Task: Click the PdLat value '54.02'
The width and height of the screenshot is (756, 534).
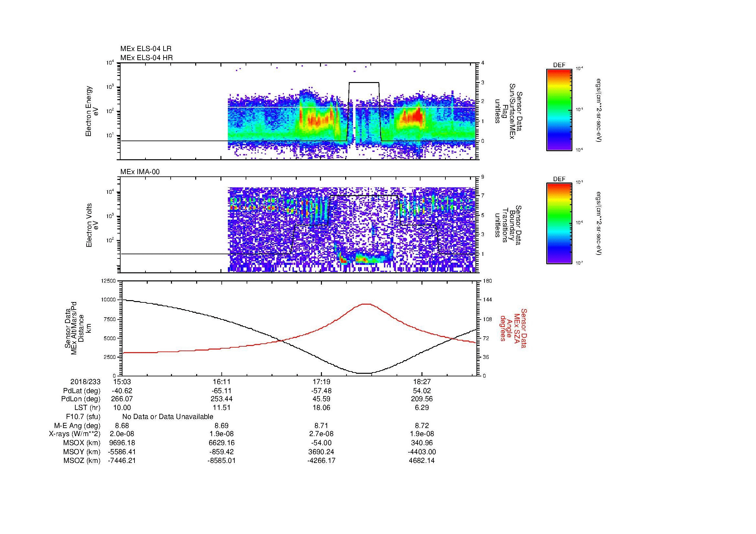Action: pyautogui.click(x=422, y=391)
